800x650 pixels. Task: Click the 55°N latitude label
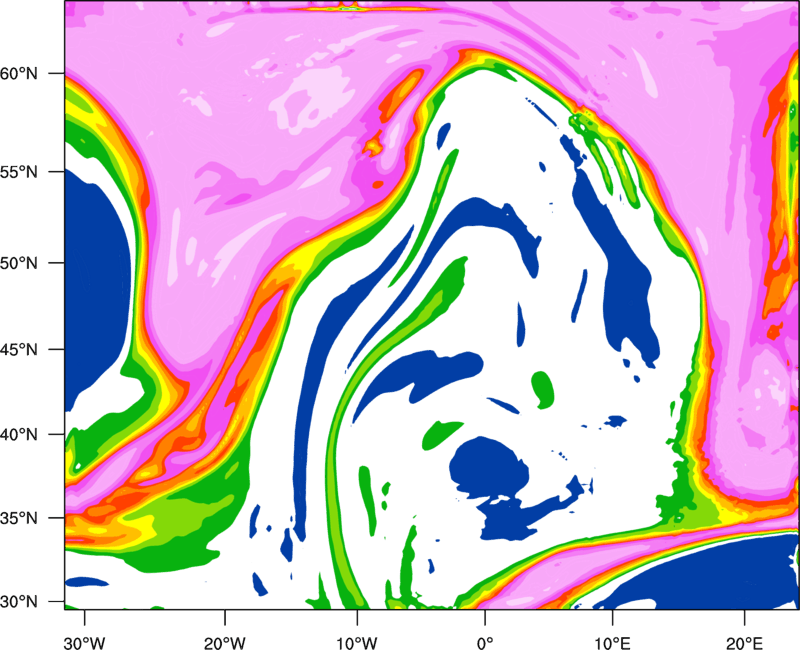click(x=19, y=172)
